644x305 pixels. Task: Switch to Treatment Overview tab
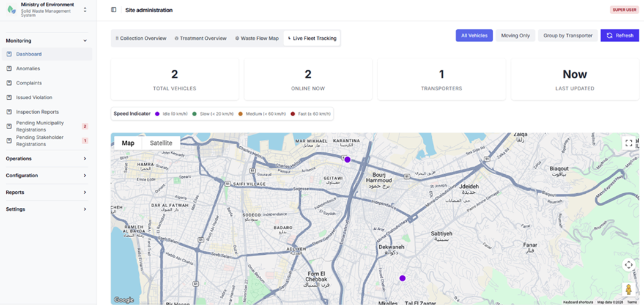pyautogui.click(x=201, y=38)
